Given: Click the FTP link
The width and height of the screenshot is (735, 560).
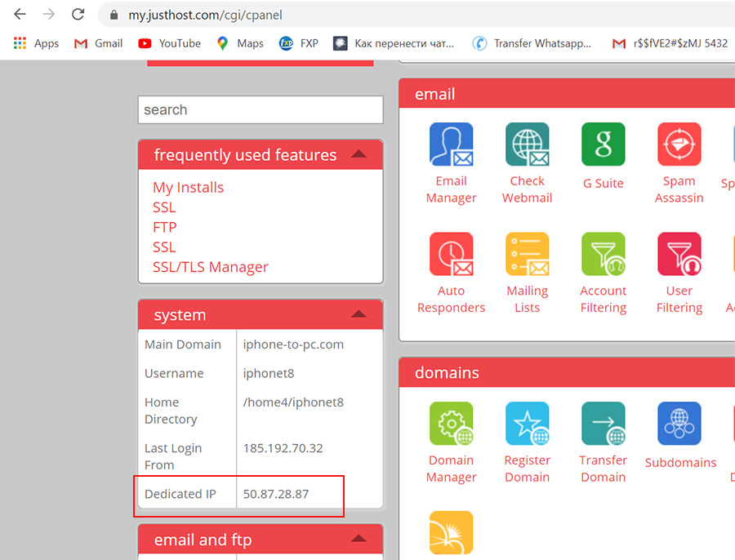Looking at the screenshot, I should point(164,227).
